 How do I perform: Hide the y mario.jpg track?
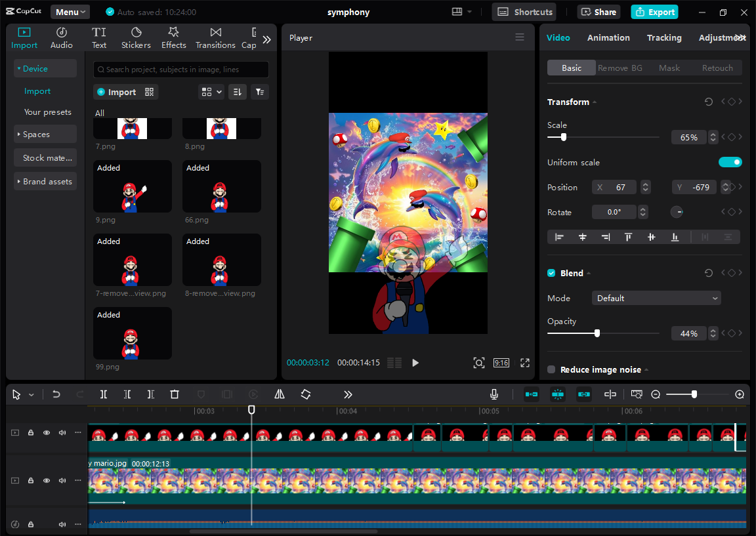tap(47, 481)
